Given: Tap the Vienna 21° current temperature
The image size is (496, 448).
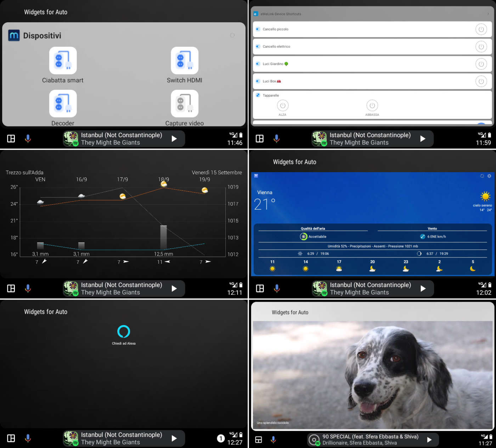Looking at the screenshot, I should point(265,204).
